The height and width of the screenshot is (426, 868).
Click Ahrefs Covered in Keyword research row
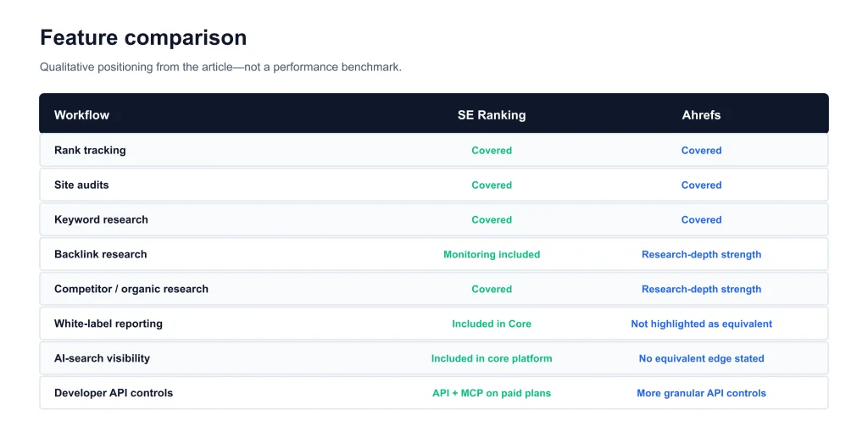(x=701, y=219)
